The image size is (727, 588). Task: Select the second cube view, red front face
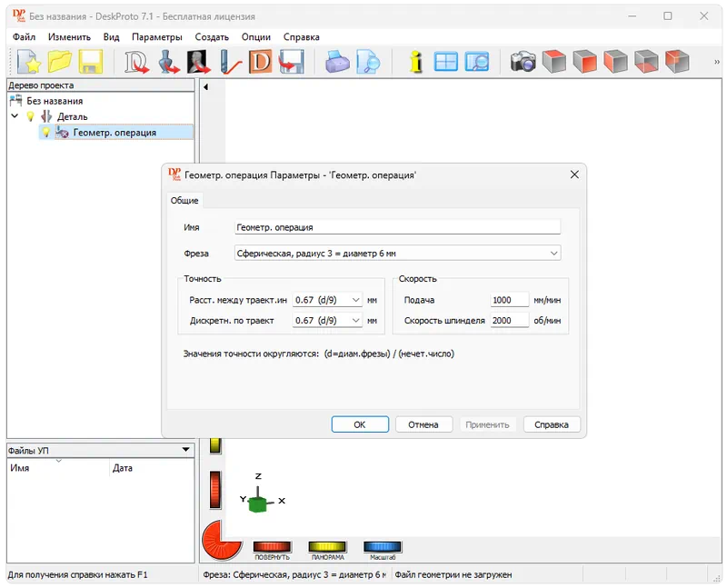tap(584, 62)
